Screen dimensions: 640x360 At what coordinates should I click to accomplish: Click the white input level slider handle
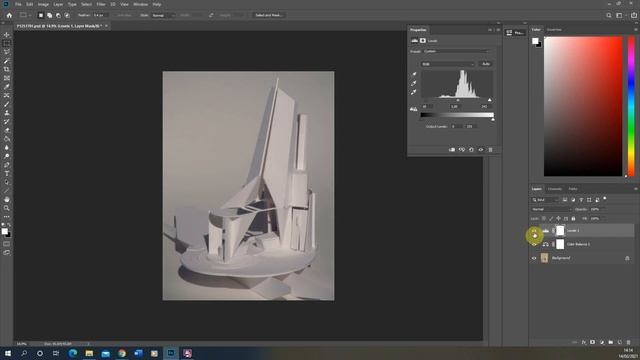490,100
